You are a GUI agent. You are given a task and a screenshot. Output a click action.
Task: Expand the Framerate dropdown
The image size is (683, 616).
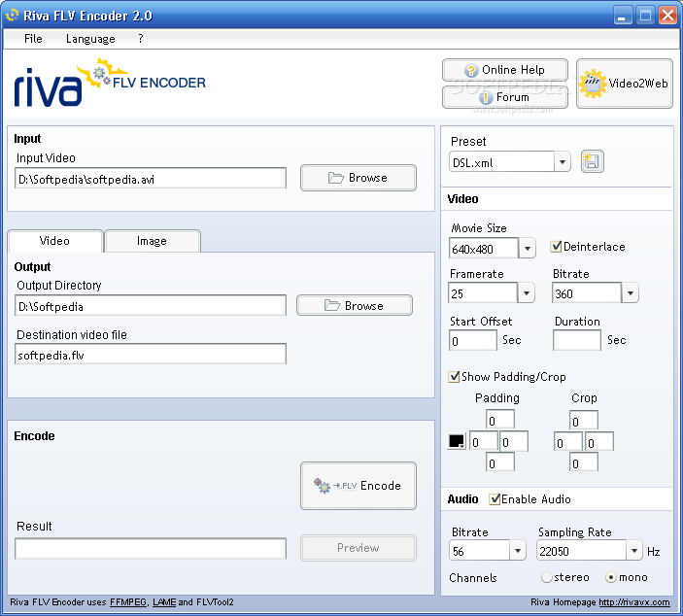click(x=527, y=292)
